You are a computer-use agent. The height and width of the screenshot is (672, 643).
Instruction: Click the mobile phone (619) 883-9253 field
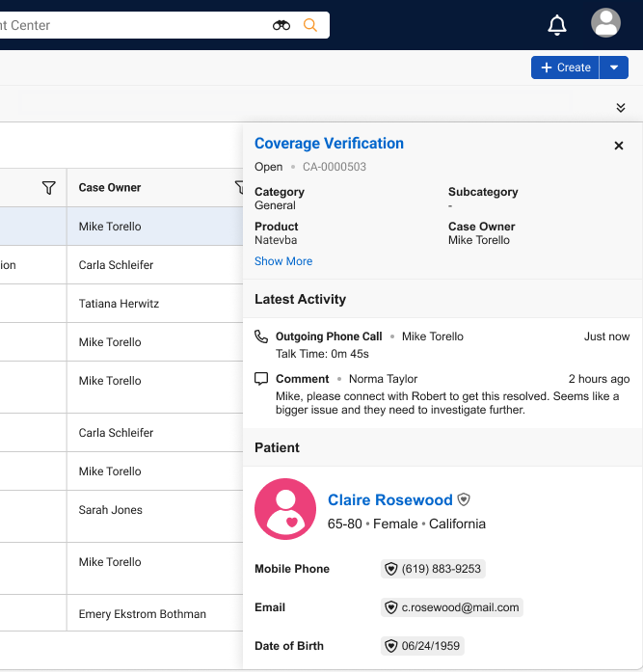[433, 569]
